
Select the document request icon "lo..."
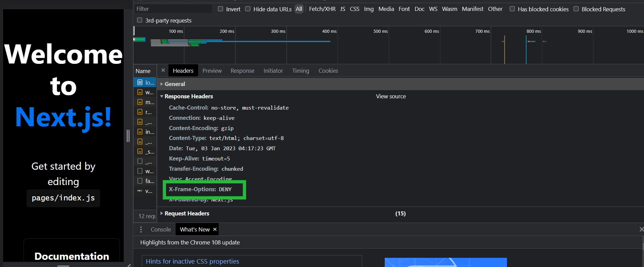click(x=140, y=82)
